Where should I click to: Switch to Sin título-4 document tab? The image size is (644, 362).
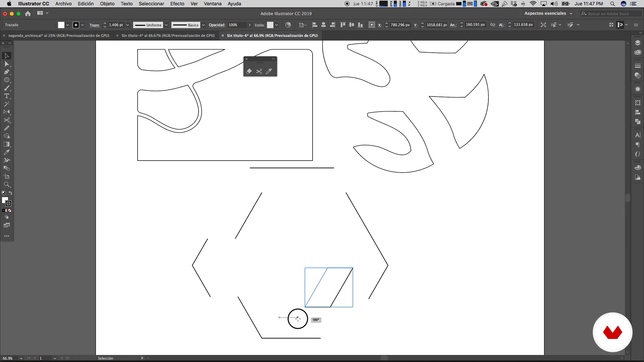[x=168, y=36]
